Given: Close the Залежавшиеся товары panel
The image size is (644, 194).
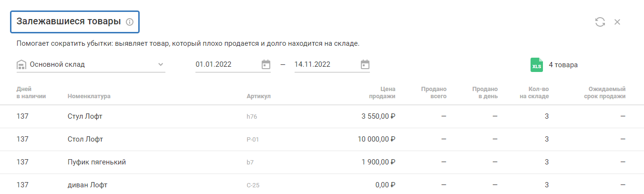Looking at the screenshot, I should [x=617, y=22].
